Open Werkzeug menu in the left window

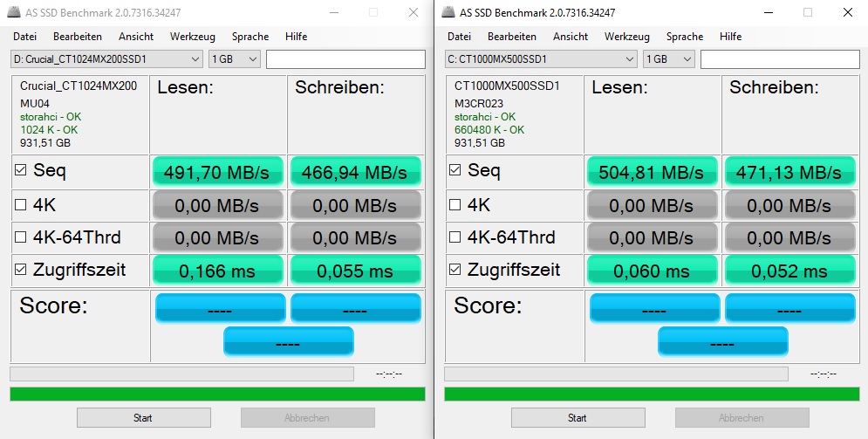tap(193, 37)
